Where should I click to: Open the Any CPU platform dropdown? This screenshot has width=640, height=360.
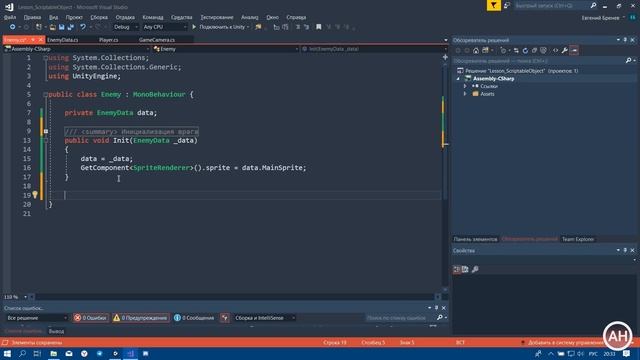(164, 27)
